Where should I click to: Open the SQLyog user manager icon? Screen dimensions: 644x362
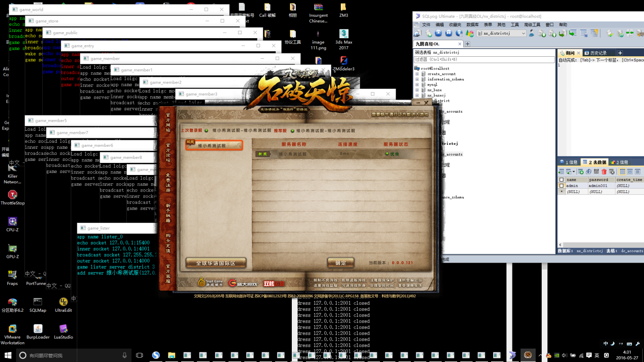(x=532, y=33)
